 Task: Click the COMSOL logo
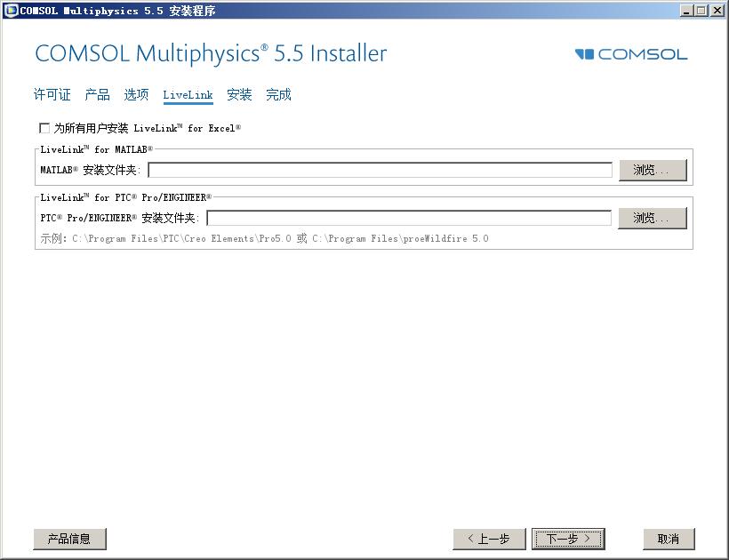pos(631,54)
